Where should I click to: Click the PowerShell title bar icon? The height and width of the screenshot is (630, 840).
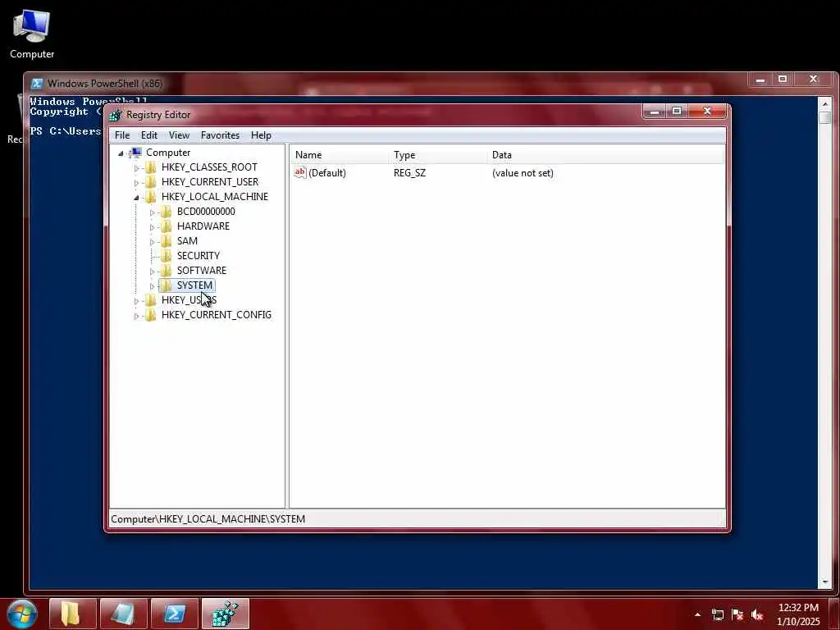click(37, 84)
